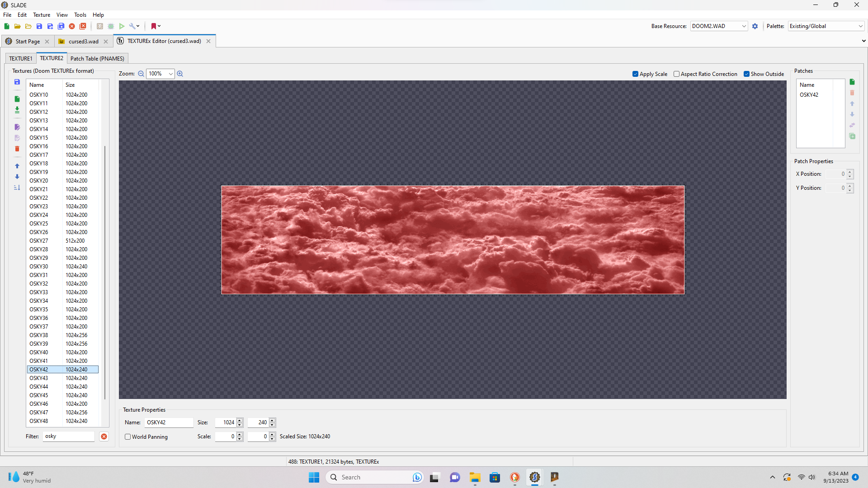Sort the texture list with sort icon
868x488 pixels.
17,188
